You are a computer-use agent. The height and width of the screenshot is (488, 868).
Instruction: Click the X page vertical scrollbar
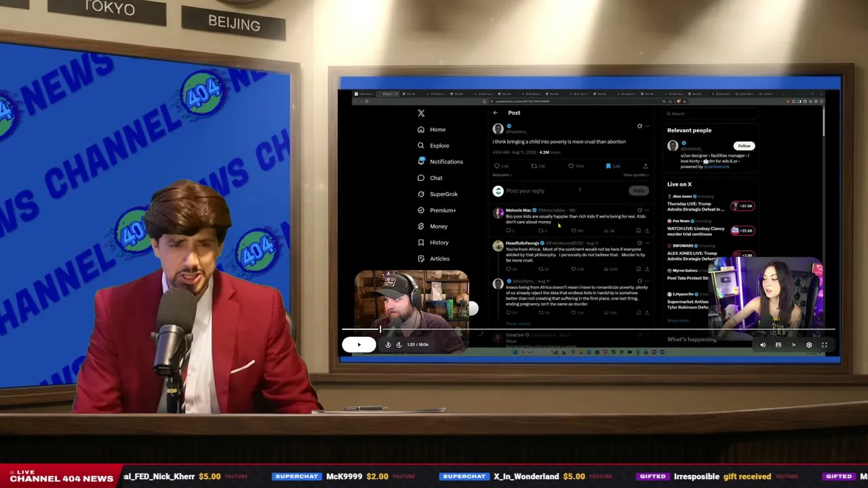pos(823,122)
